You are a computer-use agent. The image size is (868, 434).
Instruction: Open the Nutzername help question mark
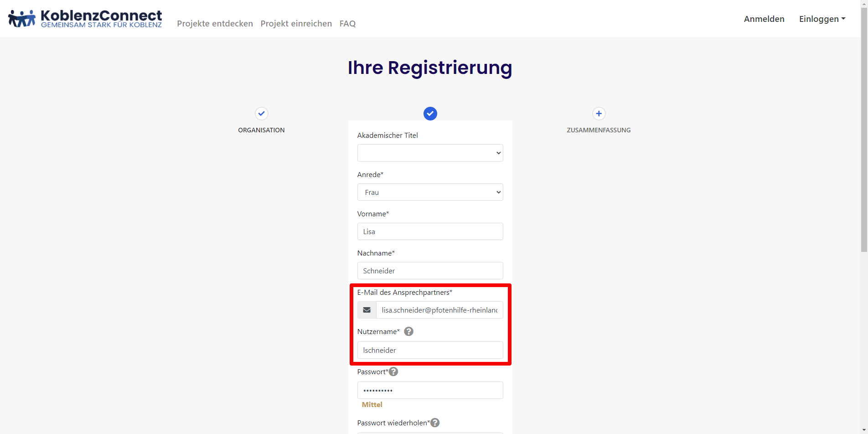[x=409, y=331]
